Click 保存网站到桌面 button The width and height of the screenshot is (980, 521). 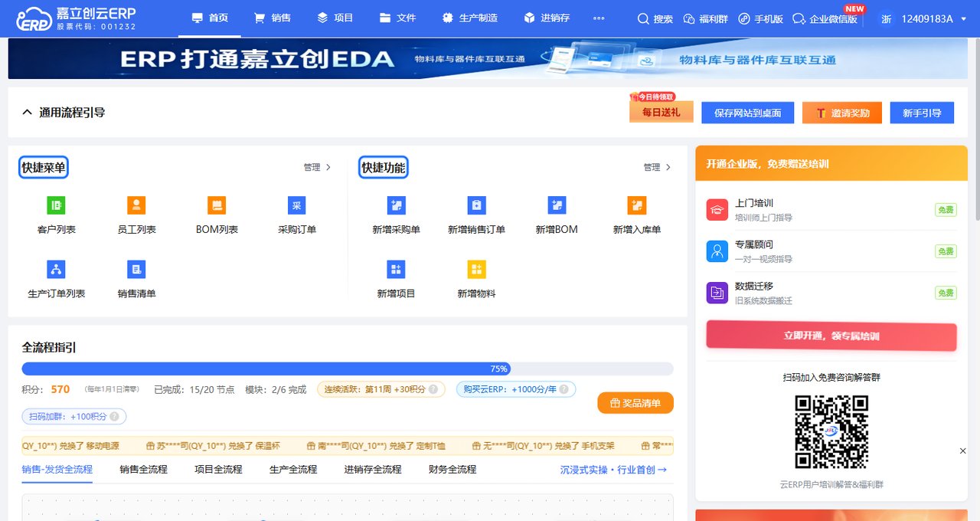747,113
